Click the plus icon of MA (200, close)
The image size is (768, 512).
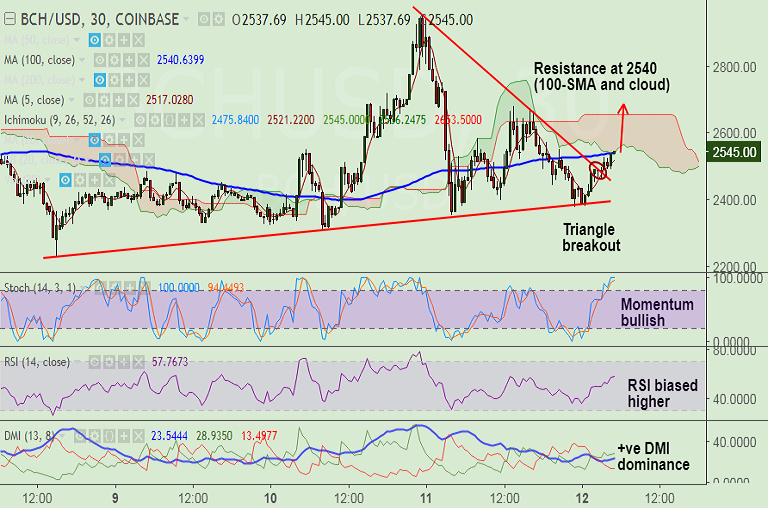pyautogui.click(x=129, y=80)
